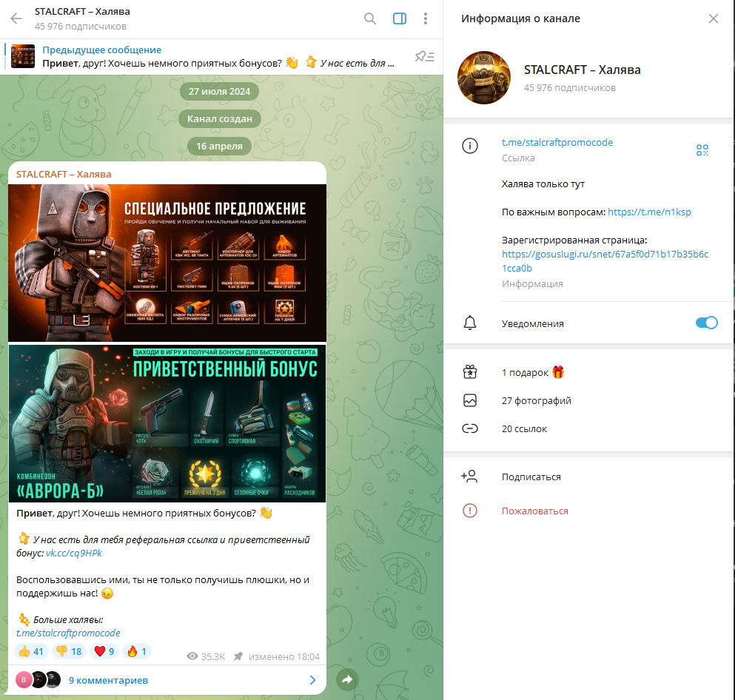
Task: Share the post with the forward arrow button
Action: click(347, 679)
